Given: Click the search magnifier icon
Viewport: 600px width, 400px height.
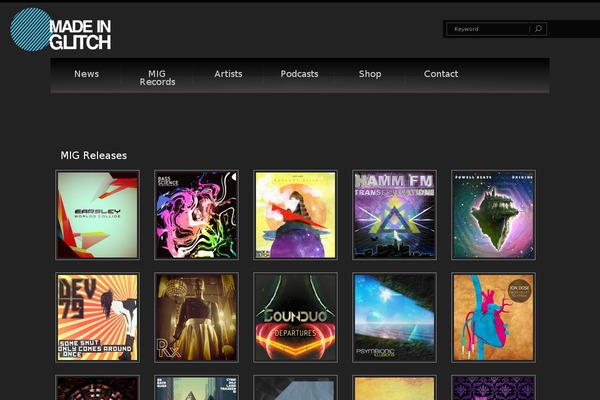Looking at the screenshot, I should [x=538, y=29].
